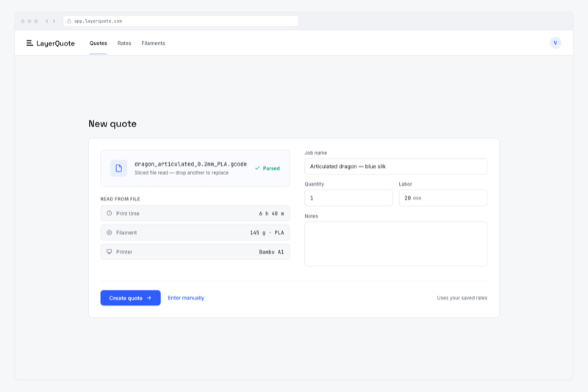Click the LayerQuote logo icon
The width and height of the screenshot is (588, 392).
29,43
